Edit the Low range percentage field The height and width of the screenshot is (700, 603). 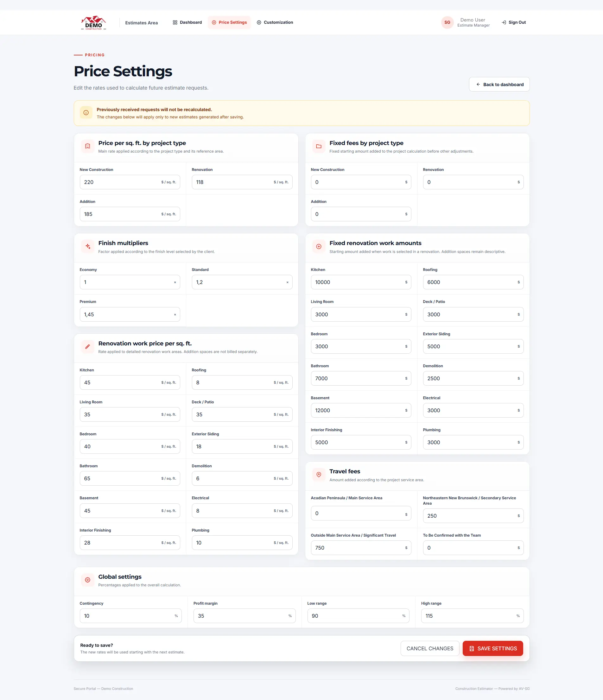point(358,616)
